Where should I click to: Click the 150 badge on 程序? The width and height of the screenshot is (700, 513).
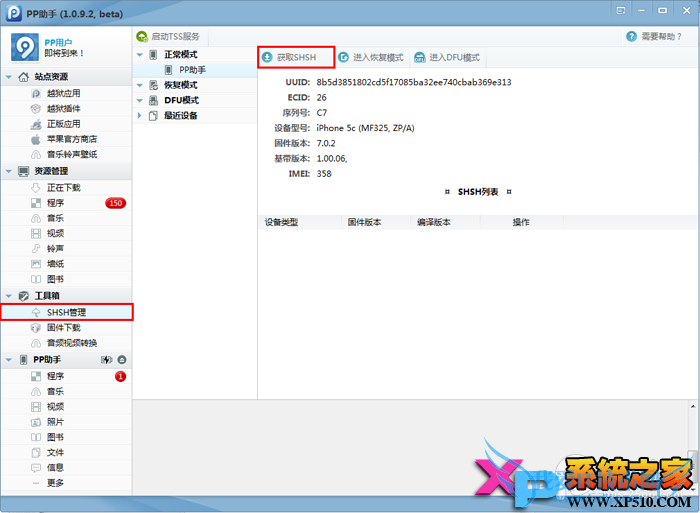point(116,203)
